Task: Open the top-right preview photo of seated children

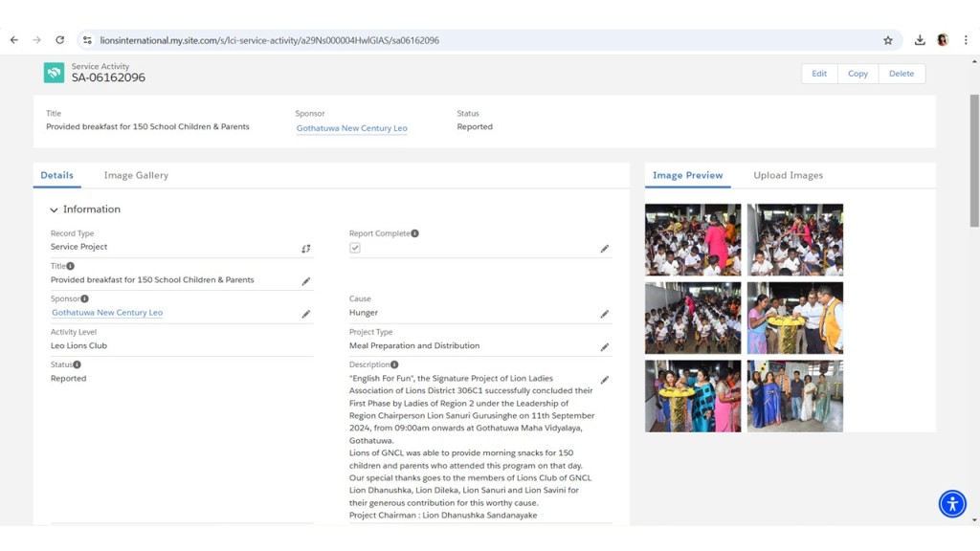Action: tap(795, 240)
